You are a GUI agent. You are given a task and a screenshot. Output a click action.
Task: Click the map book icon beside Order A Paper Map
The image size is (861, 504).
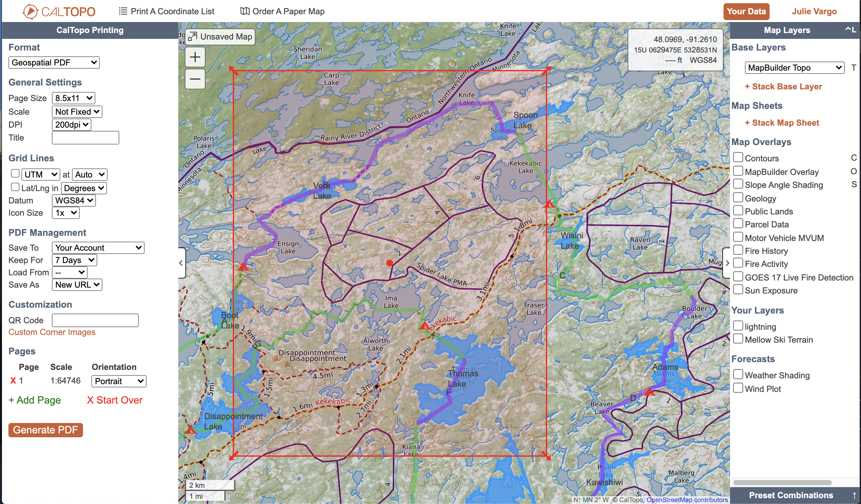pyautogui.click(x=245, y=11)
